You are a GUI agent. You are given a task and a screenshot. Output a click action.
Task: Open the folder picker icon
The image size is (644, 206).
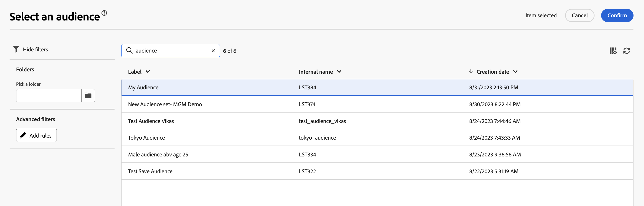(88, 95)
